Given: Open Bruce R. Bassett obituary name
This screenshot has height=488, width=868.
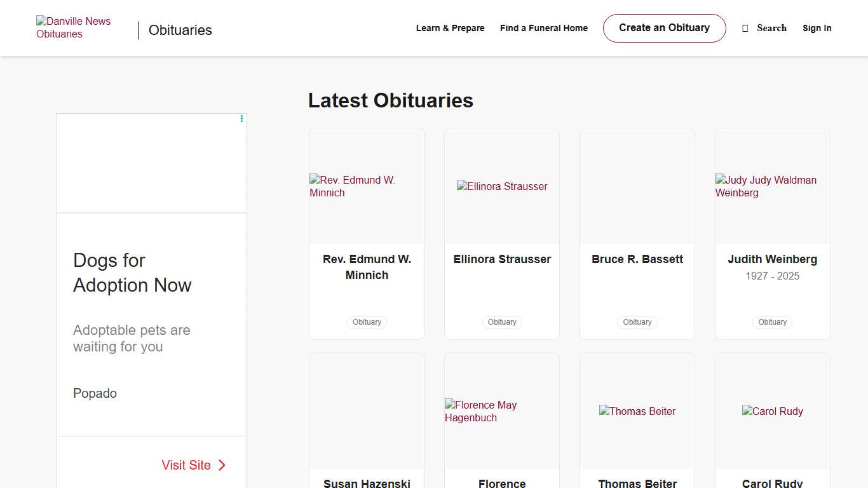Looking at the screenshot, I should [637, 259].
